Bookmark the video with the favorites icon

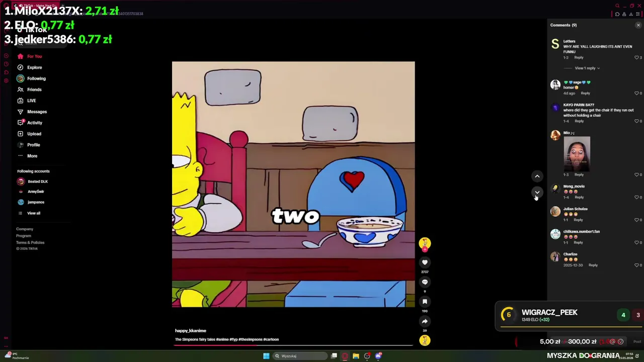coord(425,302)
